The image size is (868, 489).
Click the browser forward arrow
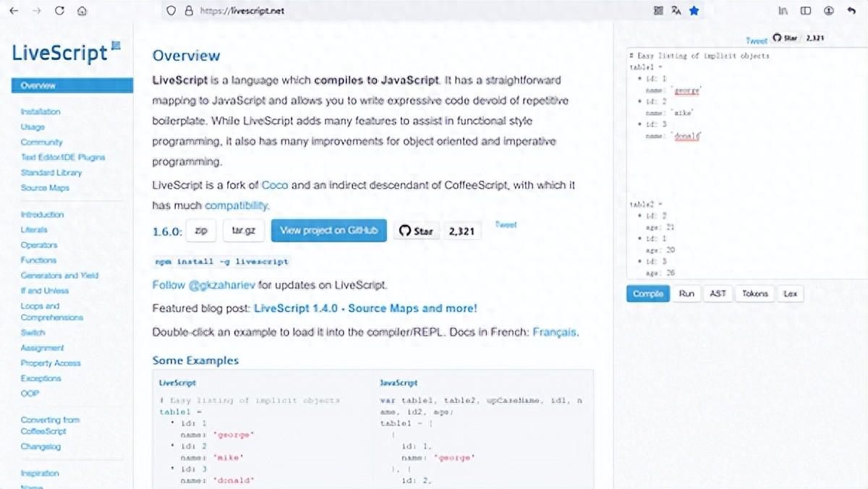[x=36, y=11]
